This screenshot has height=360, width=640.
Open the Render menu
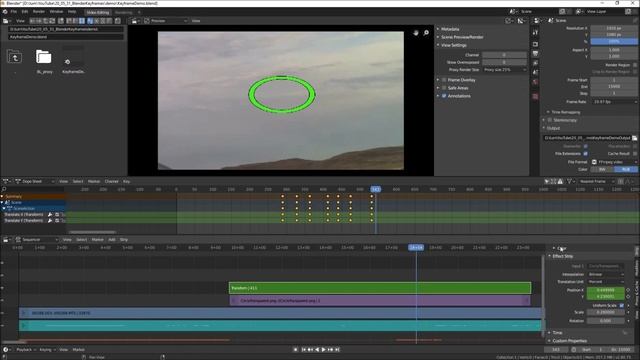(x=39, y=11)
